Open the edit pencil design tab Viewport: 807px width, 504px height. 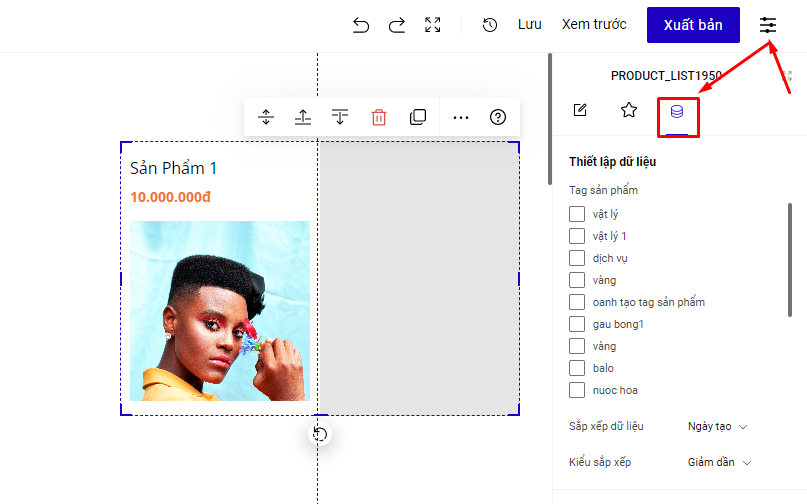click(x=580, y=110)
